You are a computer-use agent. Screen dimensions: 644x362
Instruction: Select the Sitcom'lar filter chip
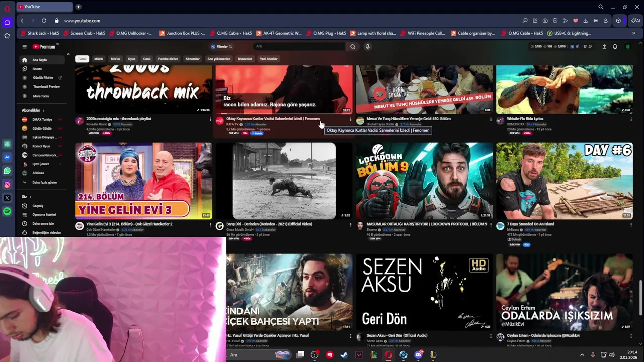click(193, 59)
